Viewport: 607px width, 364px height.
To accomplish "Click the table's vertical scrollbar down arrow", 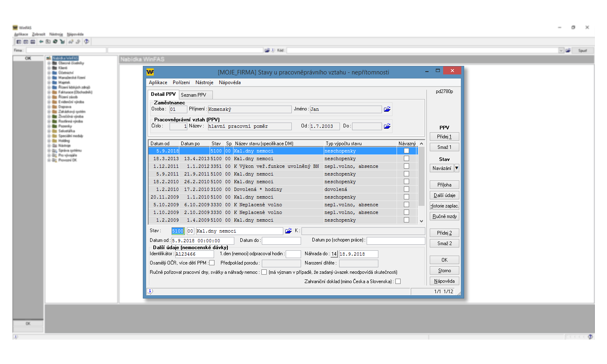I will [421, 221].
